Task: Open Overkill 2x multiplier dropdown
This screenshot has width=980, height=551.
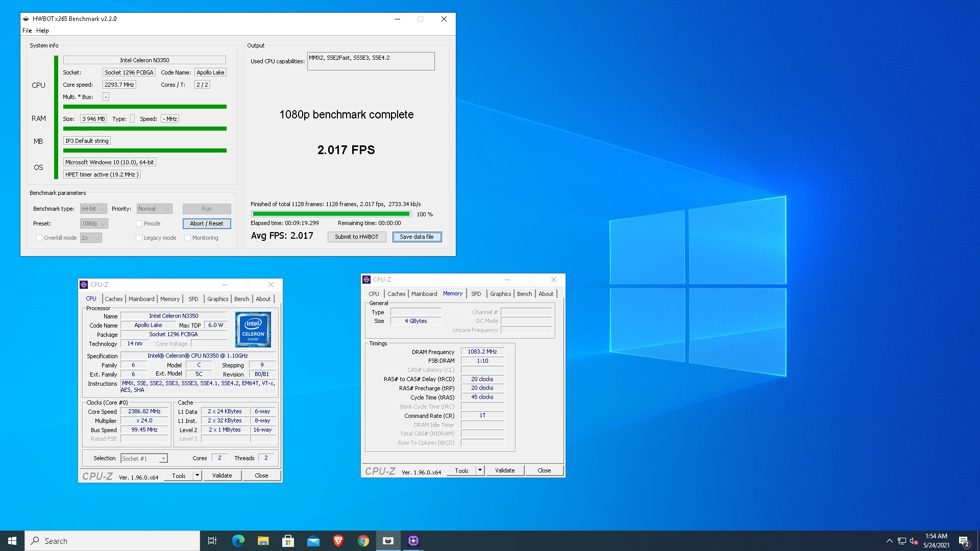Action: pyautogui.click(x=91, y=238)
